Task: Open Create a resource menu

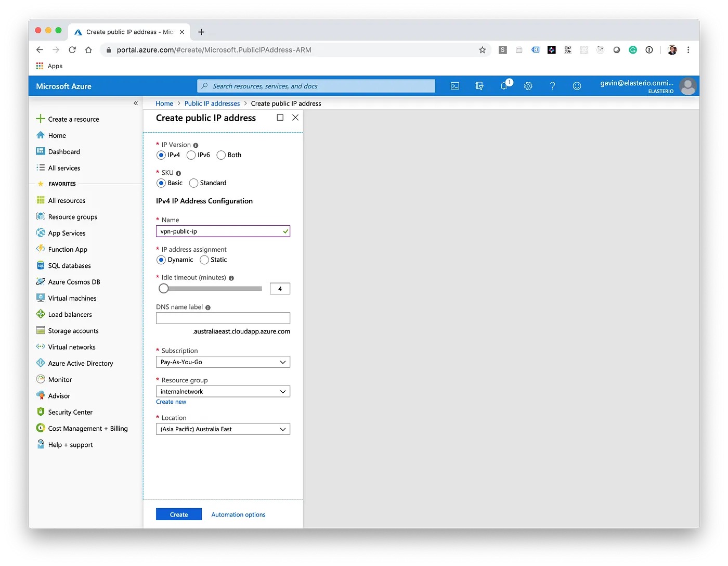Action: coord(68,119)
